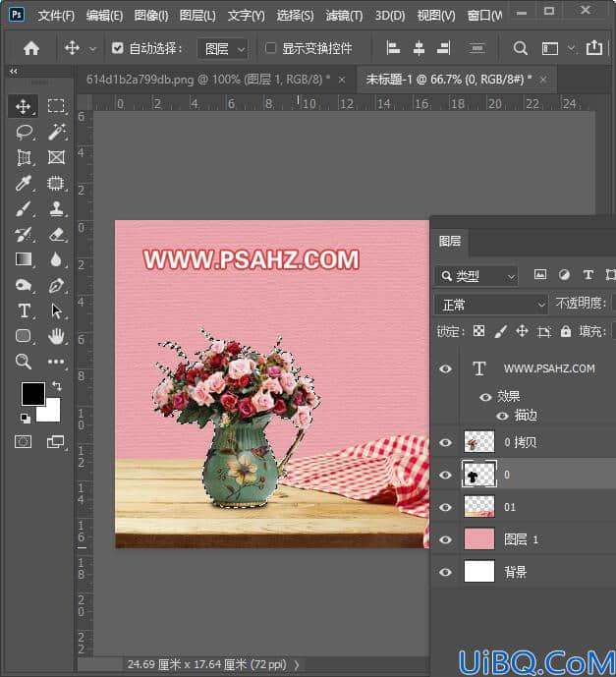
Task: Hide the 背景 layer
Action: [x=445, y=573]
